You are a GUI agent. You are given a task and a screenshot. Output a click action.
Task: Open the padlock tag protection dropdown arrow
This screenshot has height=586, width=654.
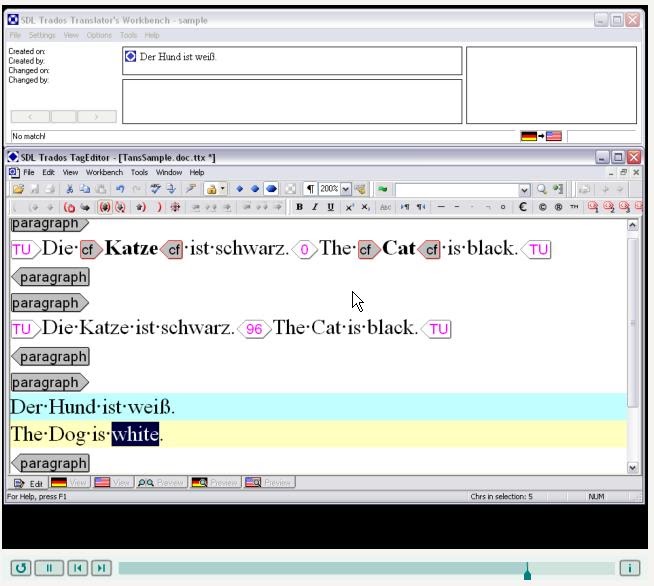pyautogui.click(x=223, y=189)
